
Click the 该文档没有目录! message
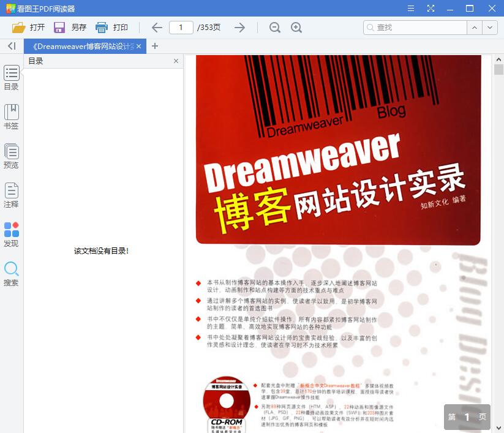(x=101, y=250)
